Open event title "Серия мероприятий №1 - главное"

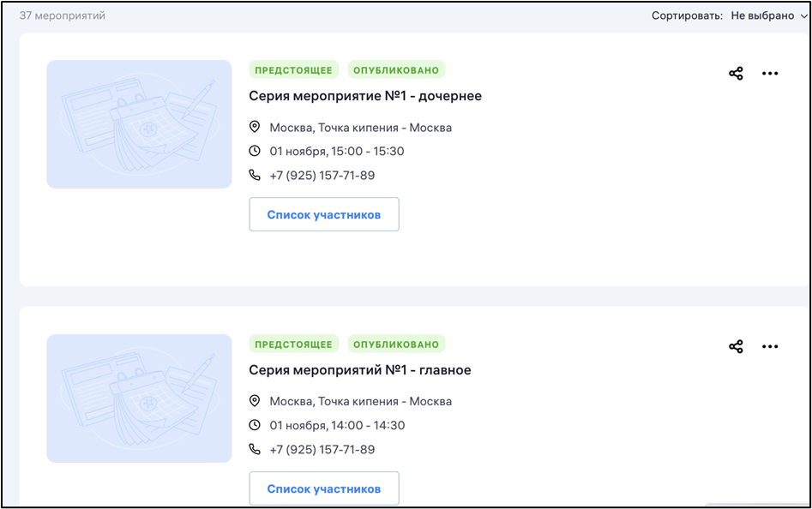pyautogui.click(x=360, y=370)
